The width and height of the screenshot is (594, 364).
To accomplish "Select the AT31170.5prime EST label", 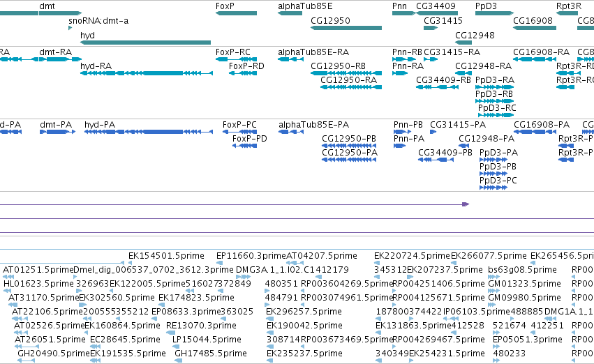I will point(43,298).
